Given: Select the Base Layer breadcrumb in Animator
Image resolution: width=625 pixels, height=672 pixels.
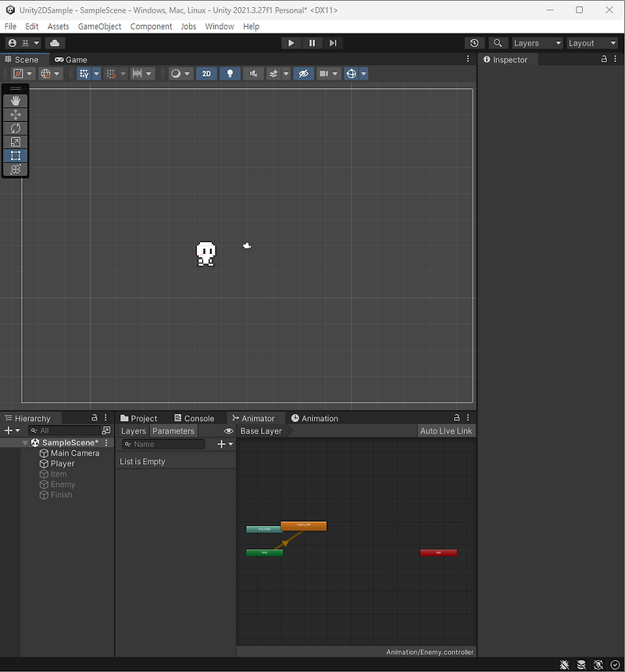Looking at the screenshot, I should click(x=260, y=431).
